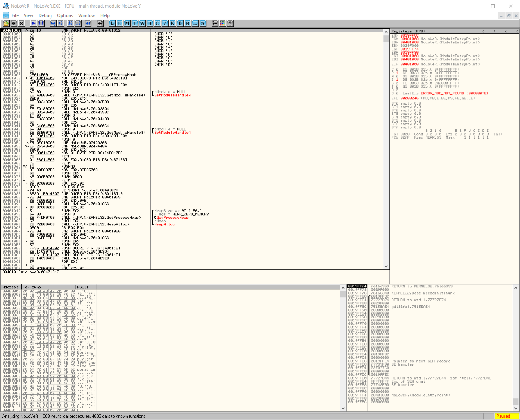Open the View menu
Screen dimensions: 520x420
29,15
